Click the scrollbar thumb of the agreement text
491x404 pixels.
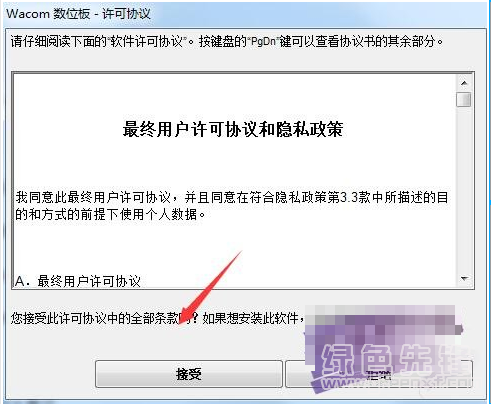464,99
